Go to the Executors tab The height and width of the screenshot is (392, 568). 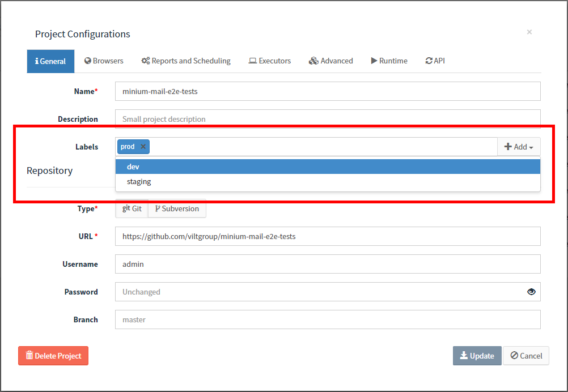click(x=269, y=61)
